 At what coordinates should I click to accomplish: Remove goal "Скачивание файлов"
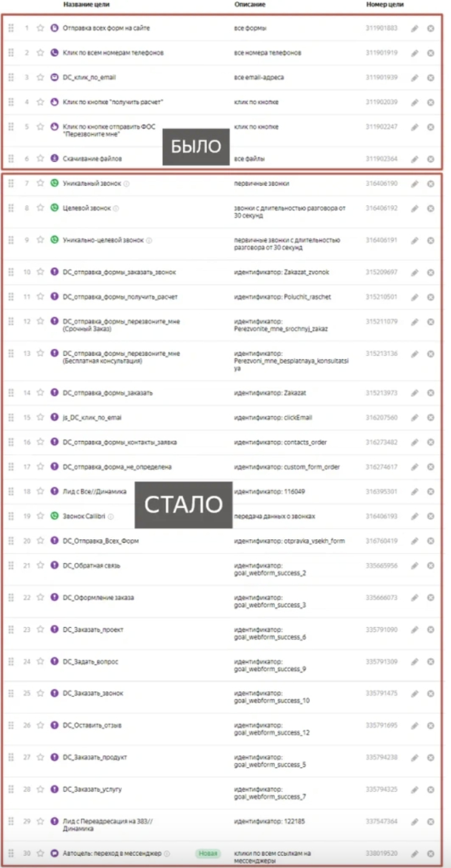click(430, 159)
